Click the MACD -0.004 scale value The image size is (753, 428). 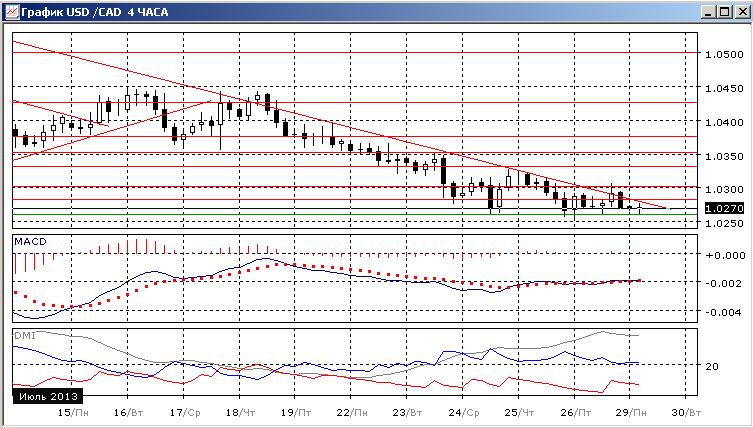tap(723, 313)
